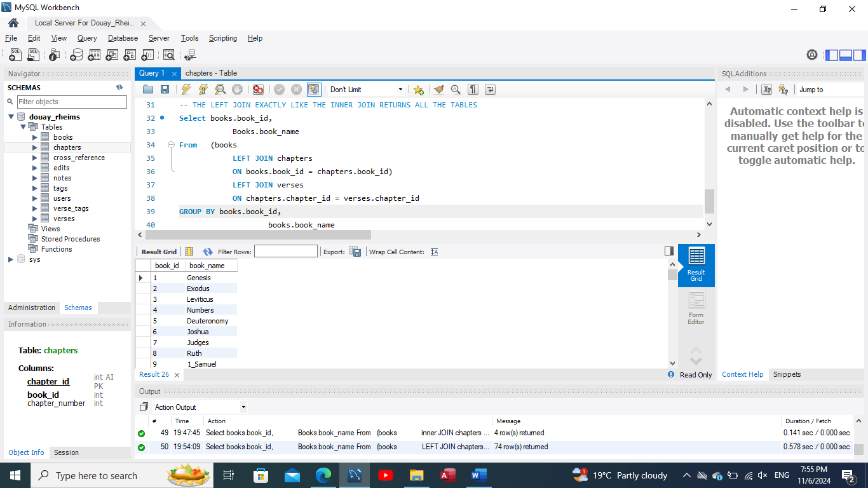Open the Database menu

pyautogui.click(x=123, y=38)
